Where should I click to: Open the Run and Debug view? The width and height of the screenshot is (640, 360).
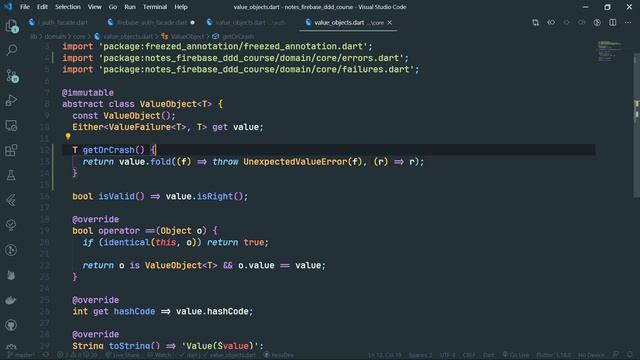click(11, 100)
